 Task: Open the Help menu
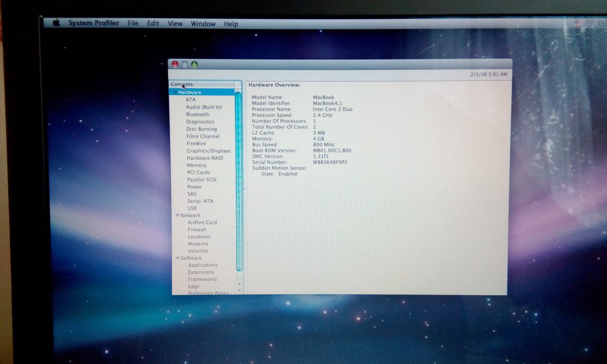[231, 24]
